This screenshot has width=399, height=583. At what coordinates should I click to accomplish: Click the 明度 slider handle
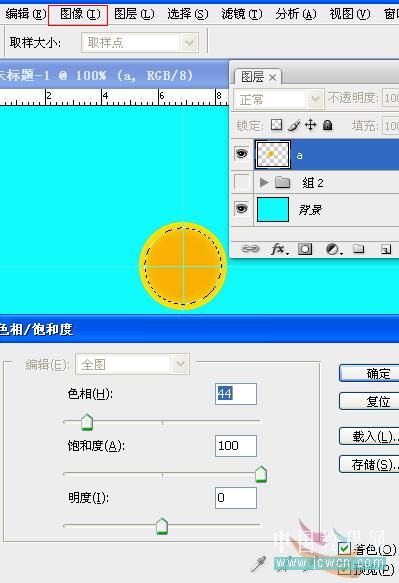(x=162, y=526)
